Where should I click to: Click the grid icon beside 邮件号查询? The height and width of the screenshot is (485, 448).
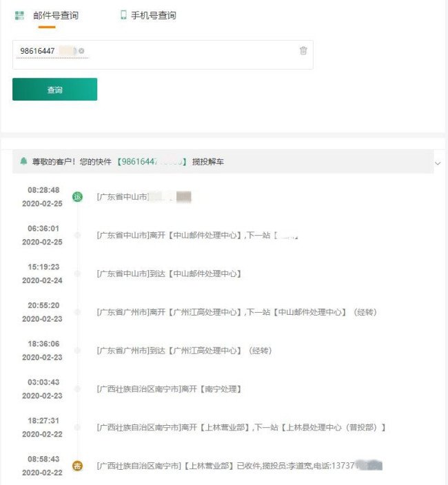[x=19, y=15]
